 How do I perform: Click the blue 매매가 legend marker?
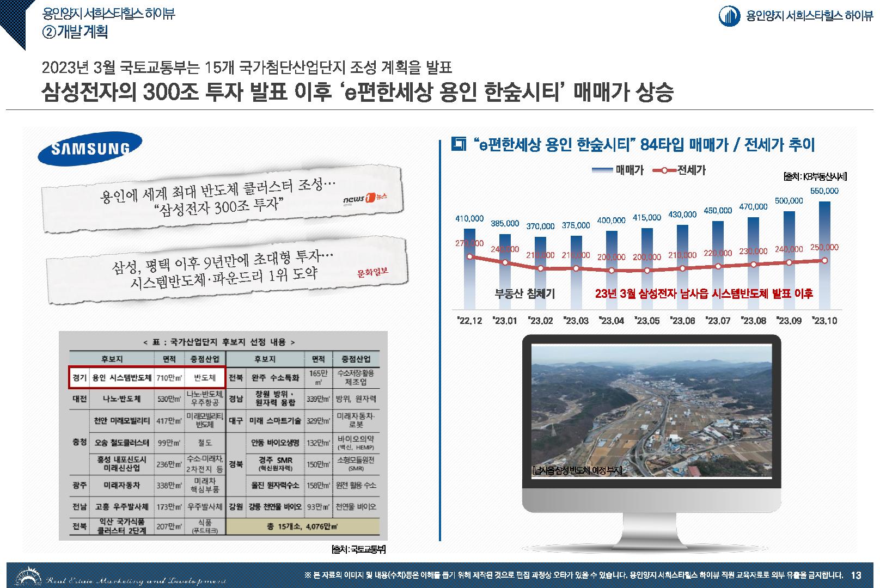coord(603,170)
